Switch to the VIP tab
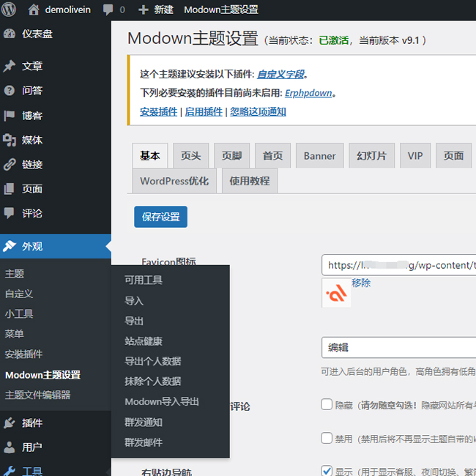The width and height of the screenshot is (476, 476). (x=415, y=156)
